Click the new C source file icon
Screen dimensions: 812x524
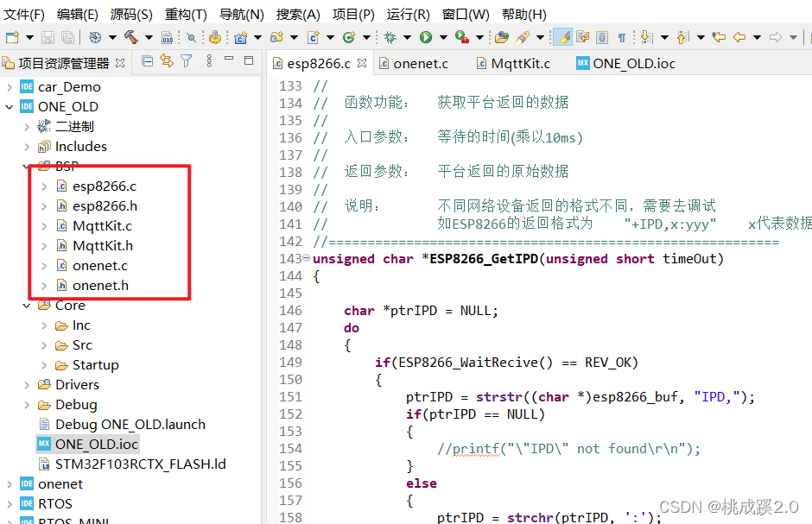click(314, 37)
